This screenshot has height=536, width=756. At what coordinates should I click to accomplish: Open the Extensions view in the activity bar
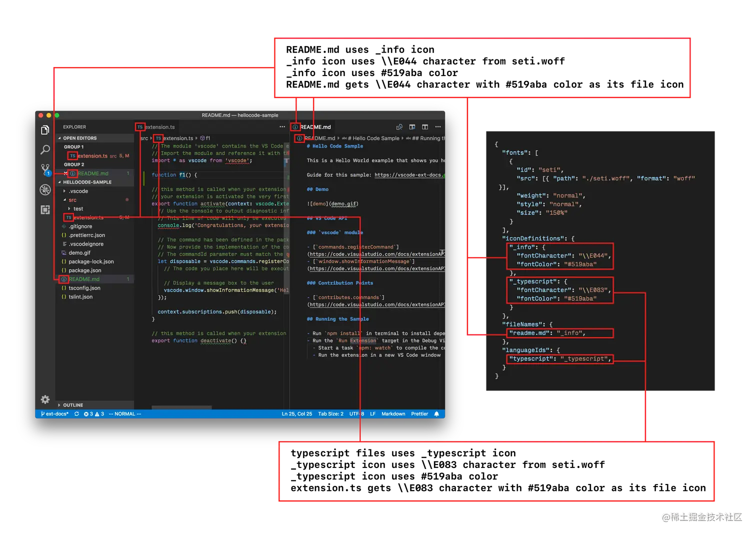[45, 209]
